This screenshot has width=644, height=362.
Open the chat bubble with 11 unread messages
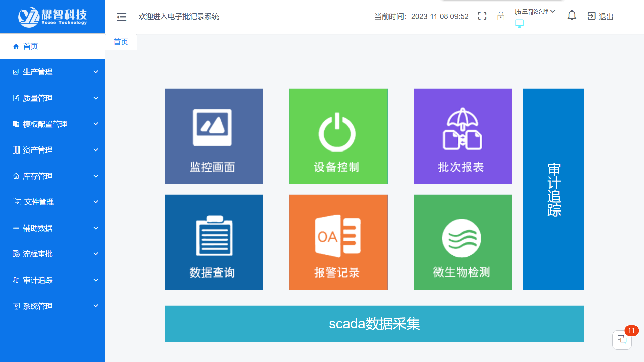click(x=622, y=340)
